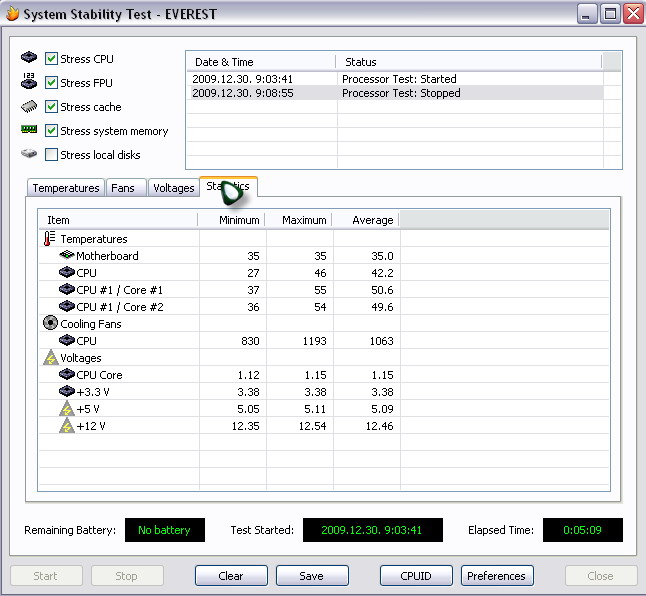Viewport: 646px width, 596px height.
Task: Click the Maximum column header
Action: (x=299, y=220)
